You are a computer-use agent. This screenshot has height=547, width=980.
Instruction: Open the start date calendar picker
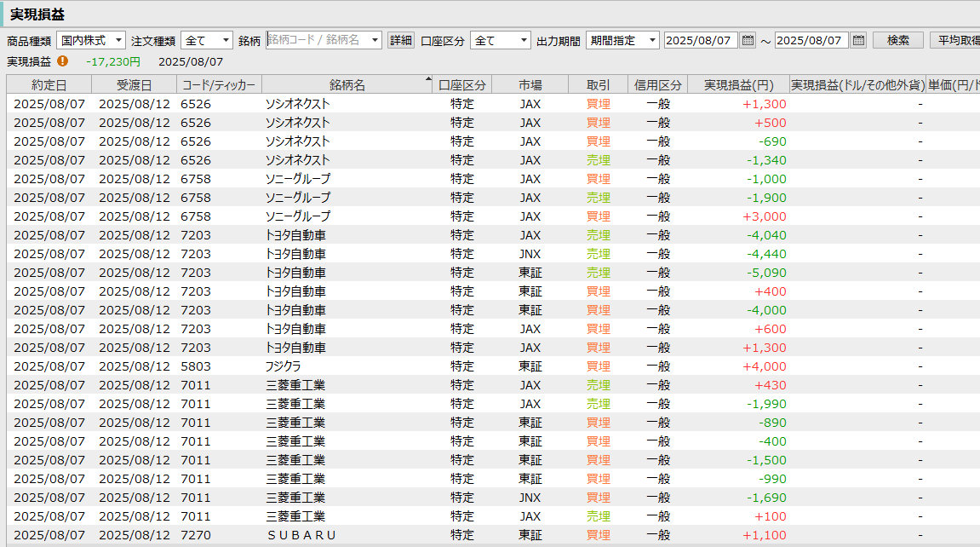[748, 41]
